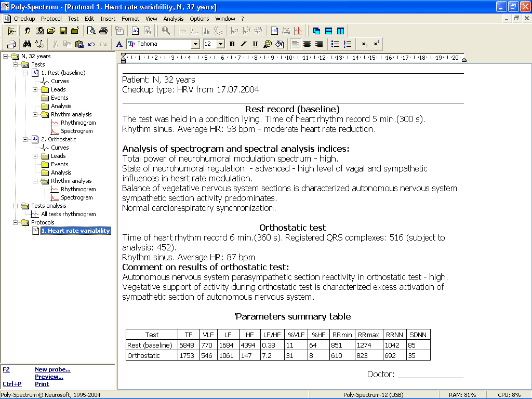Click the paste clipboard icon
Screen dimensions: 532x399
[x=79, y=44]
